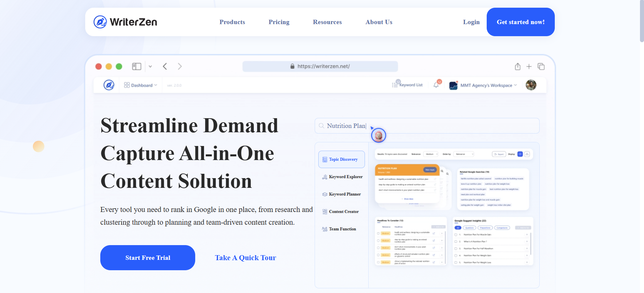
Task: Check the 'health and wellness' headline row checkbox
Action: click(x=378, y=233)
